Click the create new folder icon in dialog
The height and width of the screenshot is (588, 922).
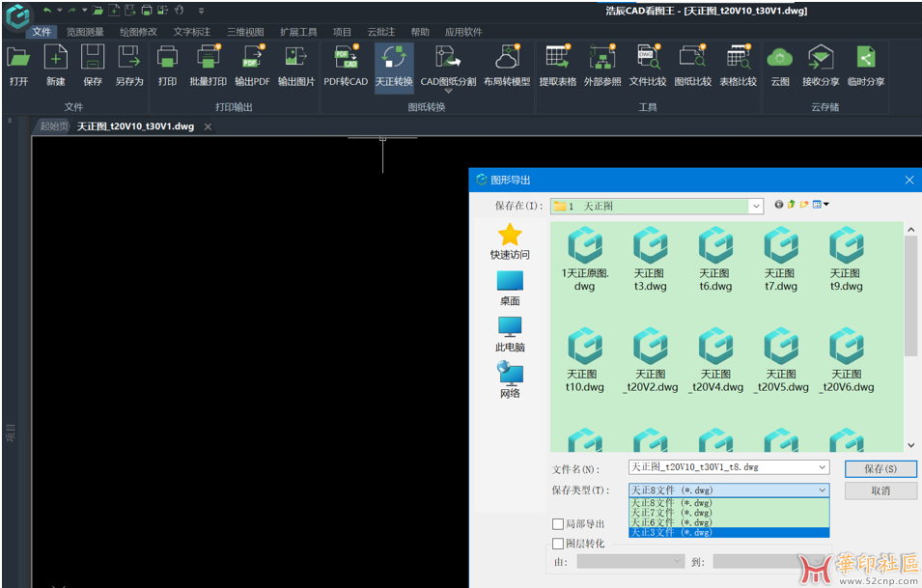pos(804,205)
